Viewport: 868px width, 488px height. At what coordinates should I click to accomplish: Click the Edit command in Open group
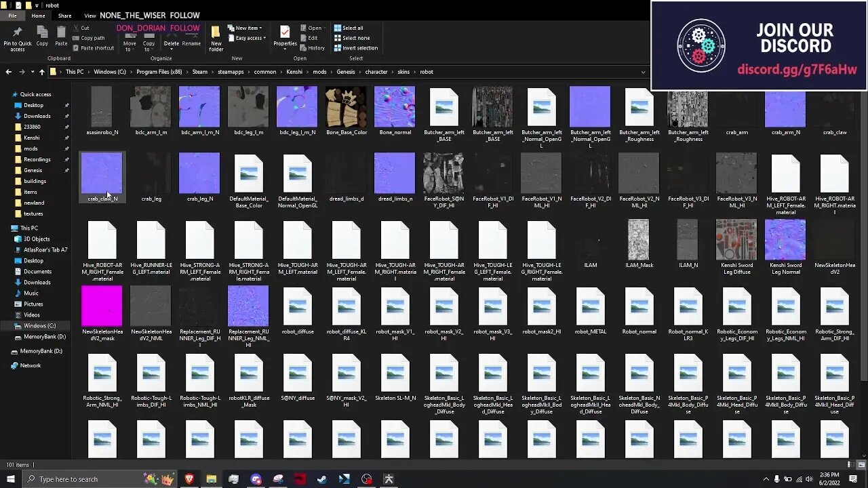click(310, 38)
